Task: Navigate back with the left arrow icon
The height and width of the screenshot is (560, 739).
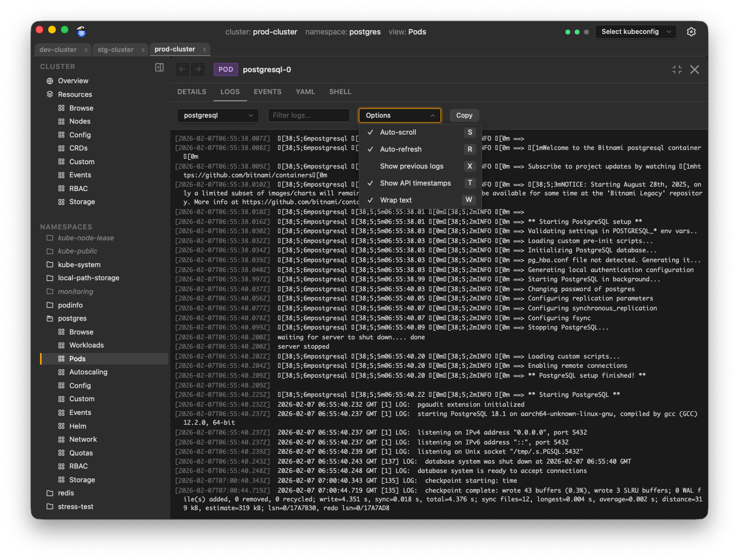Action: pos(182,70)
